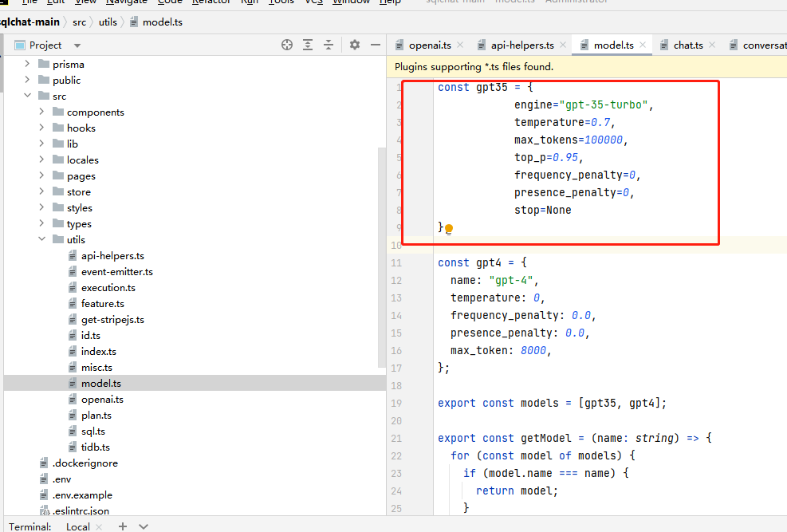Image resolution: width=787 pixels, height=532 pixels.
Task: Click the hooks folder icon
Action: coord(58,128)
